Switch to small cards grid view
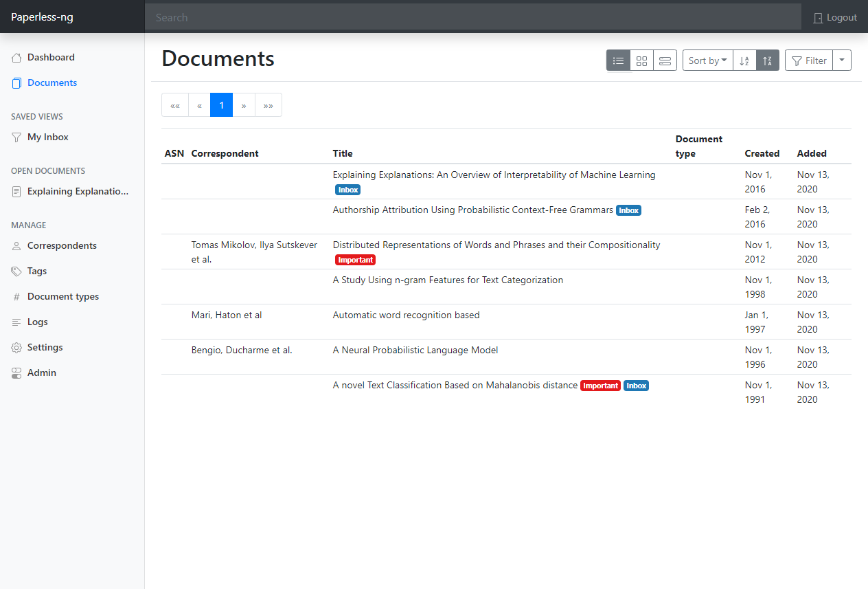Screen dimensions: 868x589 (x=641, y=60)
